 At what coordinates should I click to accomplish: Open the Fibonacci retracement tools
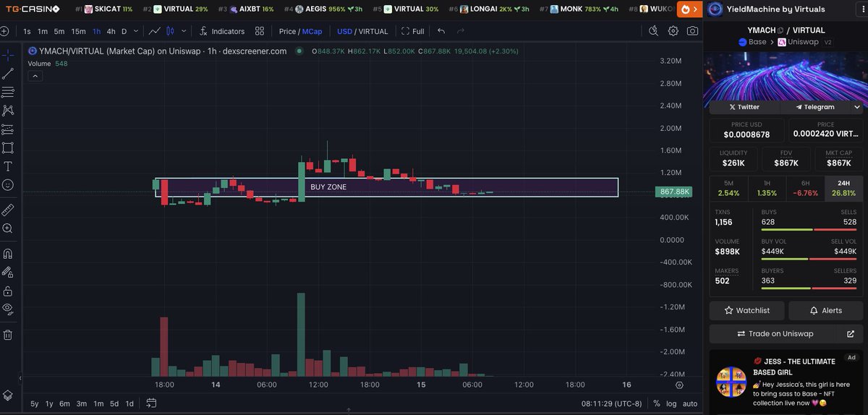point(8,92)
